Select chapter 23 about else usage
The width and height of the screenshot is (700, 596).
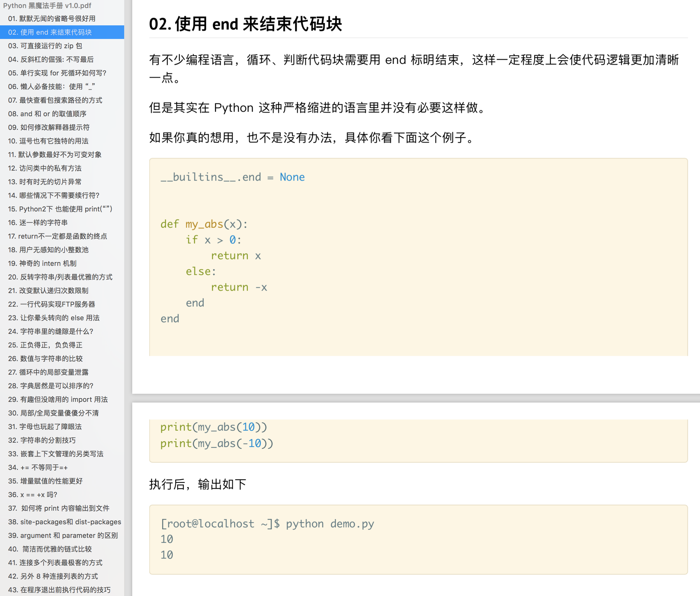click(54, 317)
